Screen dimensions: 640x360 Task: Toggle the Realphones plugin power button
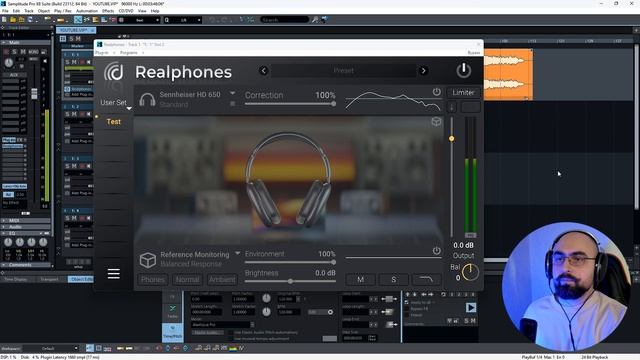[x=463, y=71]
